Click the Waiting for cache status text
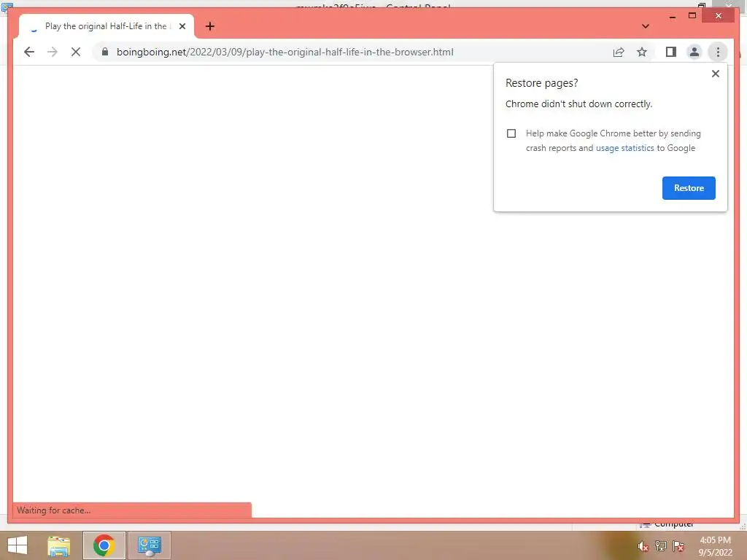The image size is (747, 560). (x=54, y=510)
